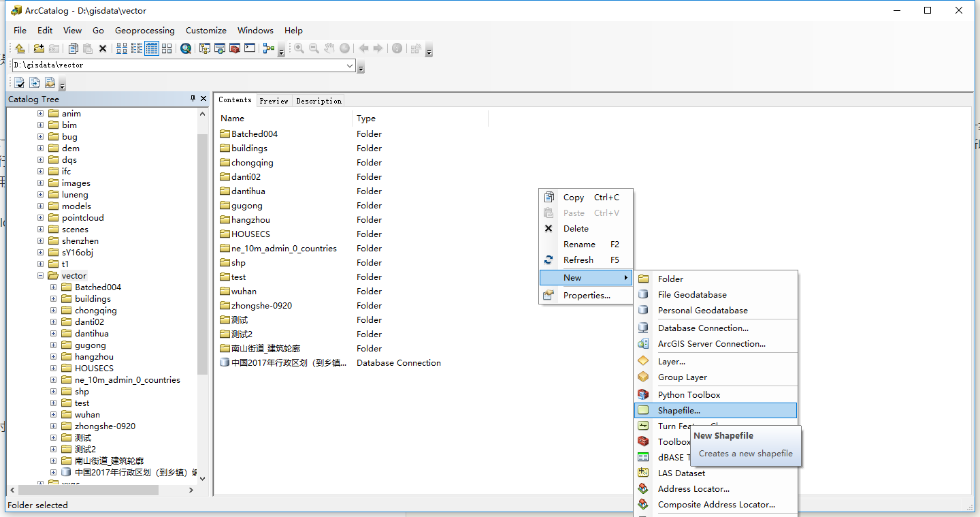This screenshot has height=517, width=980.
Task: Expand the gugong tree node
Action: 53,345
